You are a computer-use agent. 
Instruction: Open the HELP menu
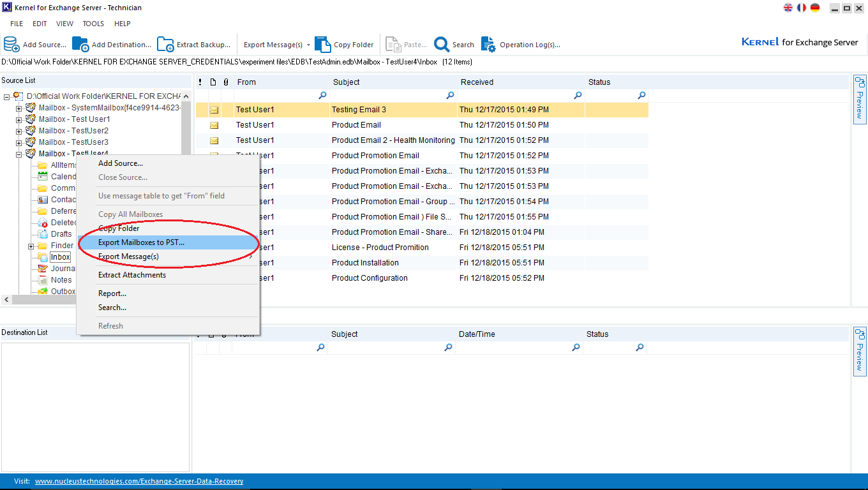pos(122,24)
